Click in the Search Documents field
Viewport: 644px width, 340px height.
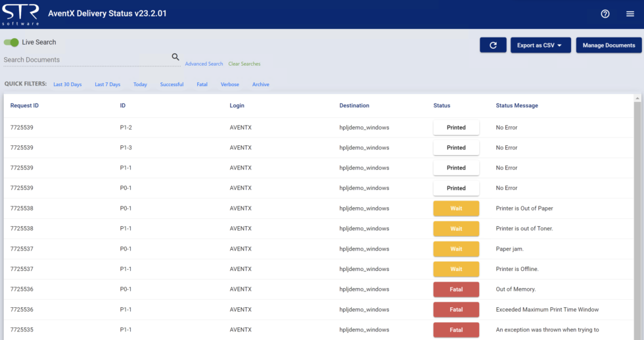click(85, 60)
